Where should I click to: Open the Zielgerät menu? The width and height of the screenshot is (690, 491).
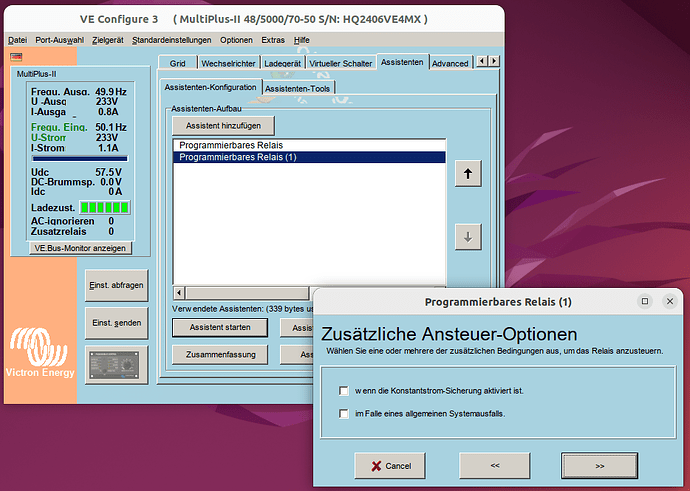(x=108, y=40)
